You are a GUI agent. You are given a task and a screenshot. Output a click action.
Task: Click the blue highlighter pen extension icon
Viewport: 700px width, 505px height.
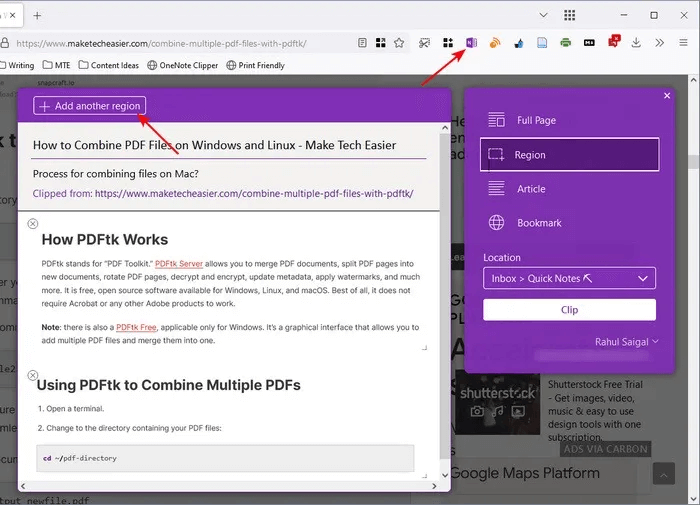click(x=519, y=43)
